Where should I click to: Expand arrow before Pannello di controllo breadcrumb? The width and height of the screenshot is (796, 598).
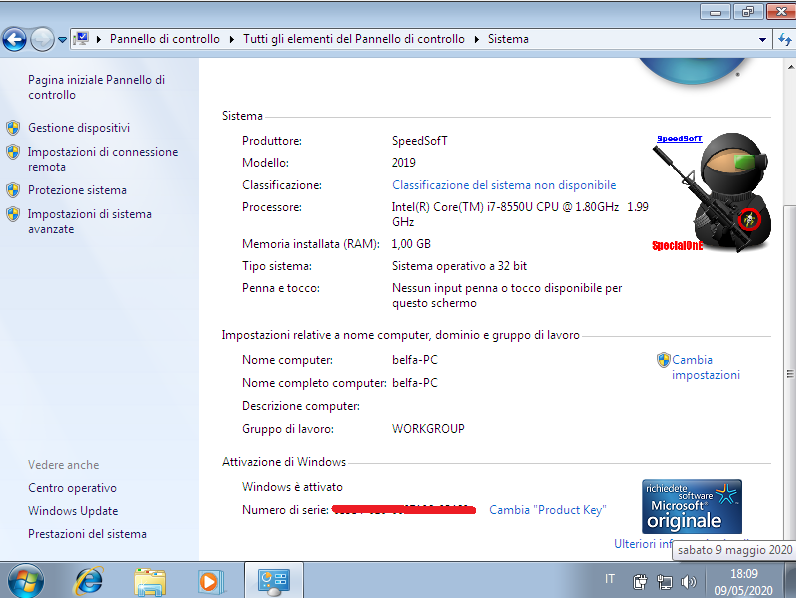click(x=99, y=39)
